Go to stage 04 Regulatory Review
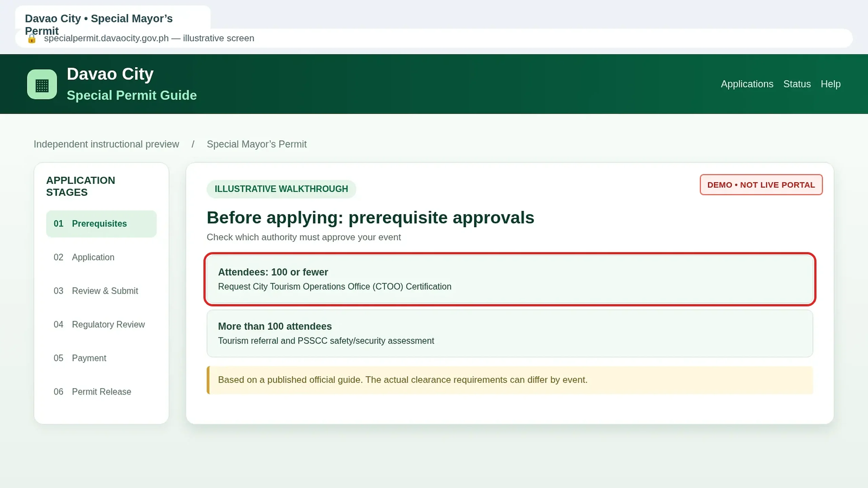The width and height of the screenshot is (868, 488). pos(101,324)
